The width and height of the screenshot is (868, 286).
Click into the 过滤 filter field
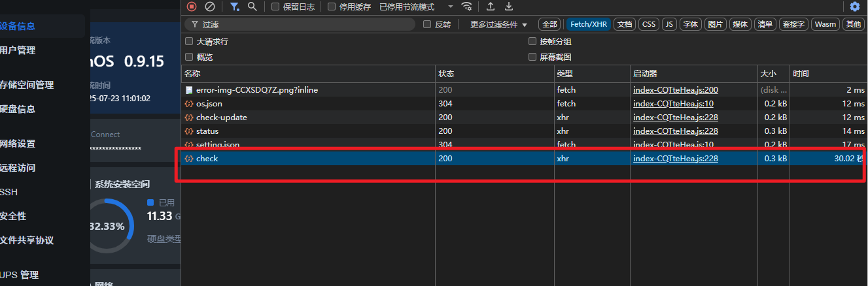click(300, 24)
